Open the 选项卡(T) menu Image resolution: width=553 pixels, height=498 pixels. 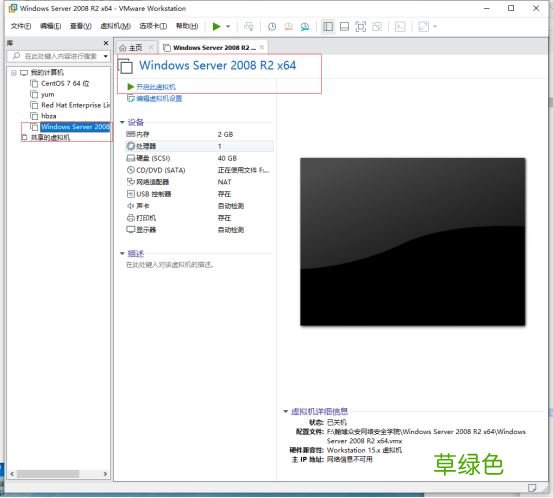pos(153,26)
